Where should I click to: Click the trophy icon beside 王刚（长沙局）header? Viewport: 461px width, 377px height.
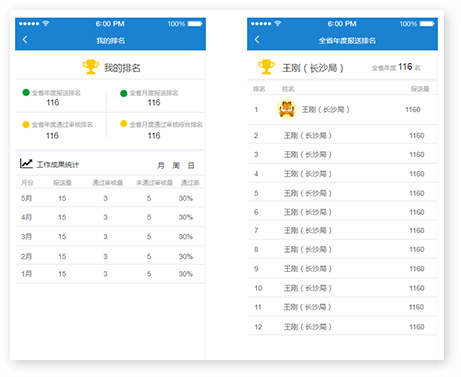(x=266, y=67)
